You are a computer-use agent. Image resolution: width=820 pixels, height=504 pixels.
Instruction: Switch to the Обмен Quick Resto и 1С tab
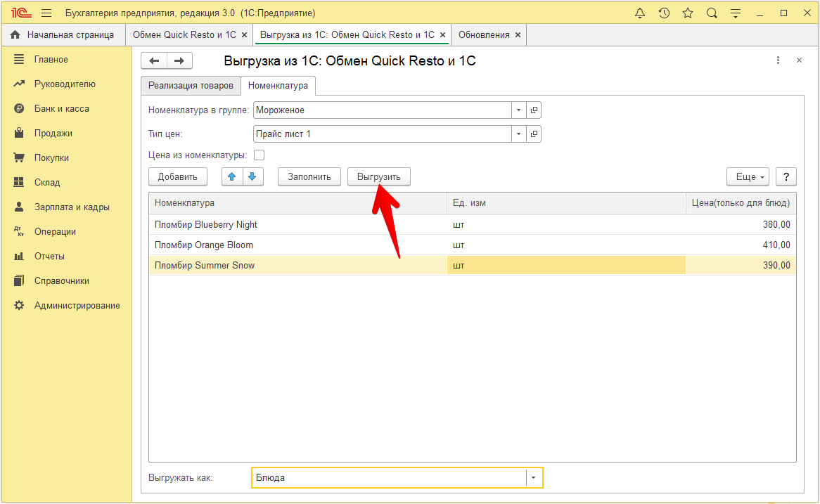pos(184,35)
